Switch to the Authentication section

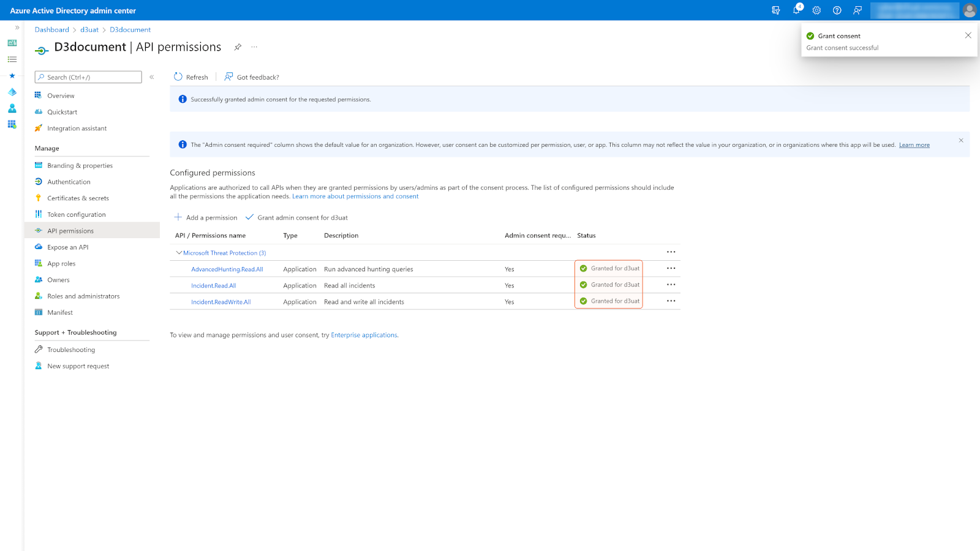click(x=68, y=181)
